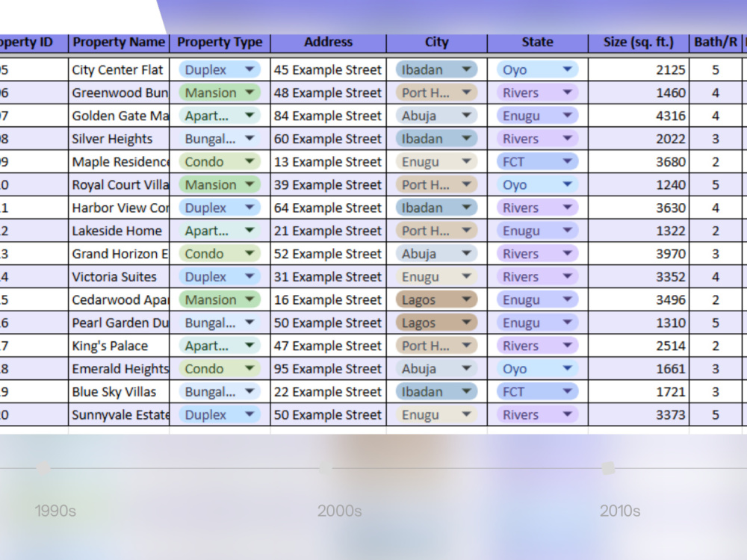Select the 13 Example Street address cell
This screenshot has height=560, width=747.
pyautogui.click(x=328, y=162)
